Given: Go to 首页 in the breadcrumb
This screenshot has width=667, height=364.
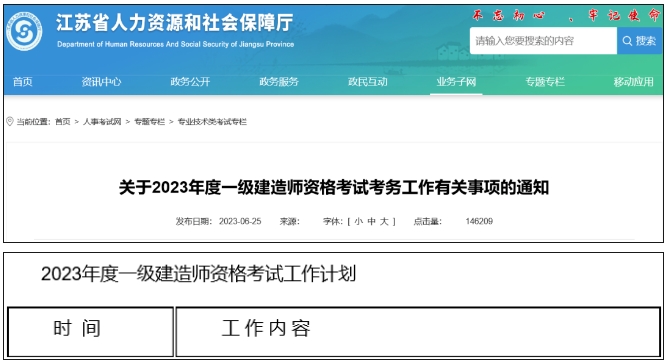Looking at the screenshot, I should pos(63,122).
